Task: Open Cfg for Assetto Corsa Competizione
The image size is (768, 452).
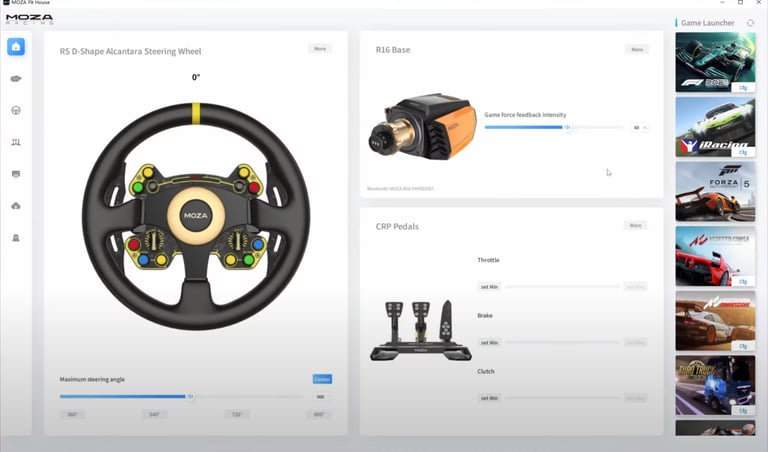Action: (x=743, y=346)
